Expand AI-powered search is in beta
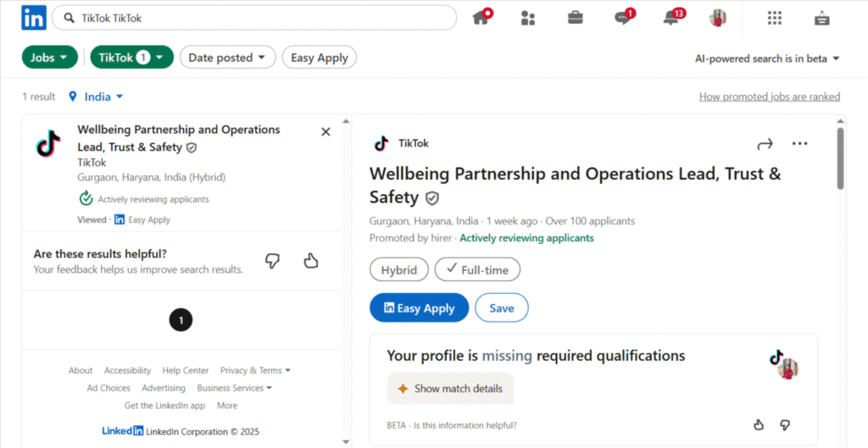Screen dimensions: 868x448 tap(767, 58)
